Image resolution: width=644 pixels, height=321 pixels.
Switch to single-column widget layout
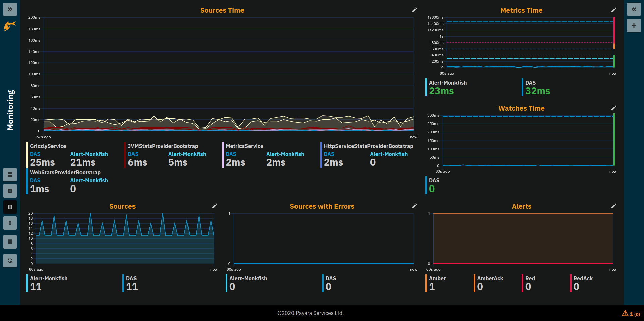(x=10, y=175)
